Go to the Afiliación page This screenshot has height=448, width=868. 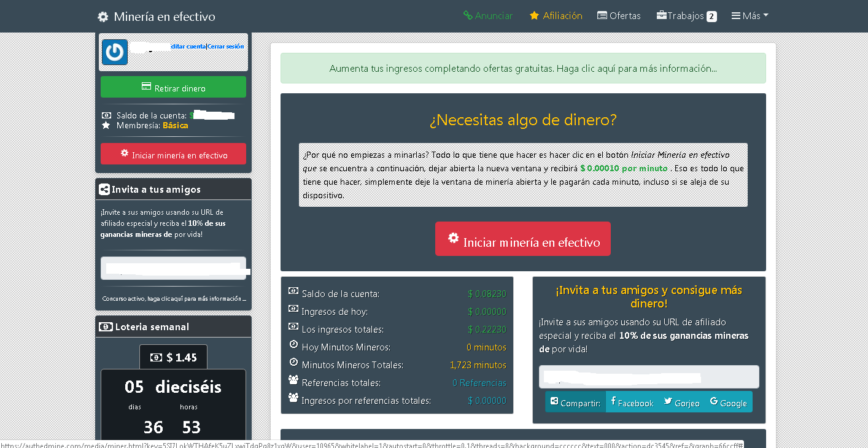click(x=556, y=16)
